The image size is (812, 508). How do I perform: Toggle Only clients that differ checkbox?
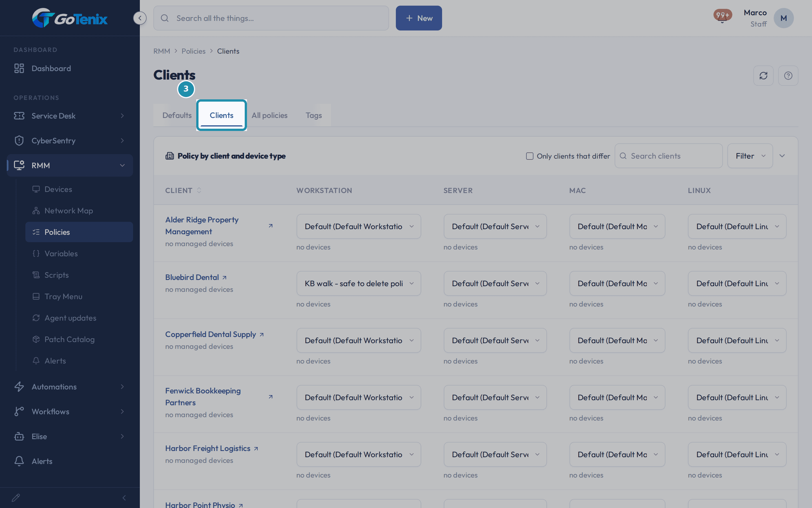point(529,156)
